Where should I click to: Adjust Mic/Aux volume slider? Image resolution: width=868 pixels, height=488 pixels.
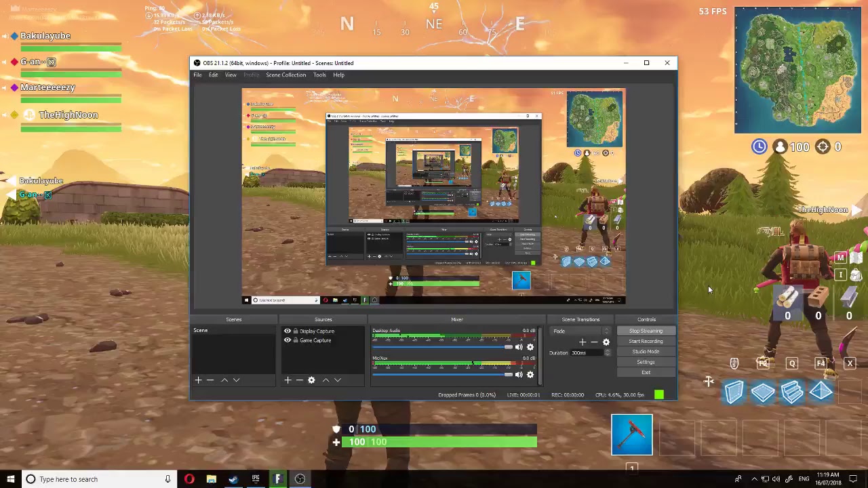[x=441, y=374]
